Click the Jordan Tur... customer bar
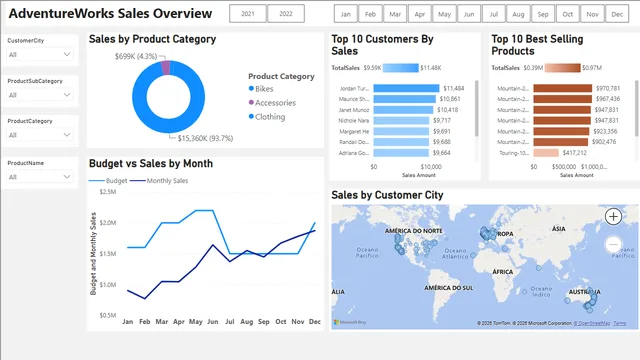The width and height of the screenshot is (640, 360). tap(406, 88)
